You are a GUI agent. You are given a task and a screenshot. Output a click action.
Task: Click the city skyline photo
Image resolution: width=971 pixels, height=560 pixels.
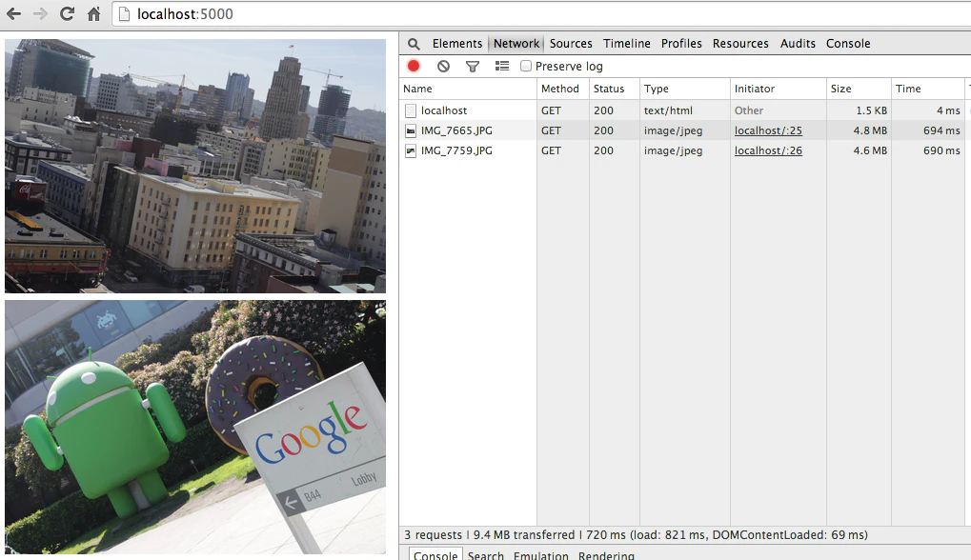195,166
